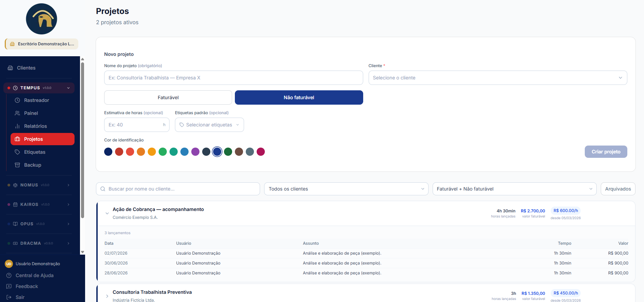Focus the Nome do projeto field
Screen dimensions: 644x302
tap(234, 78)
